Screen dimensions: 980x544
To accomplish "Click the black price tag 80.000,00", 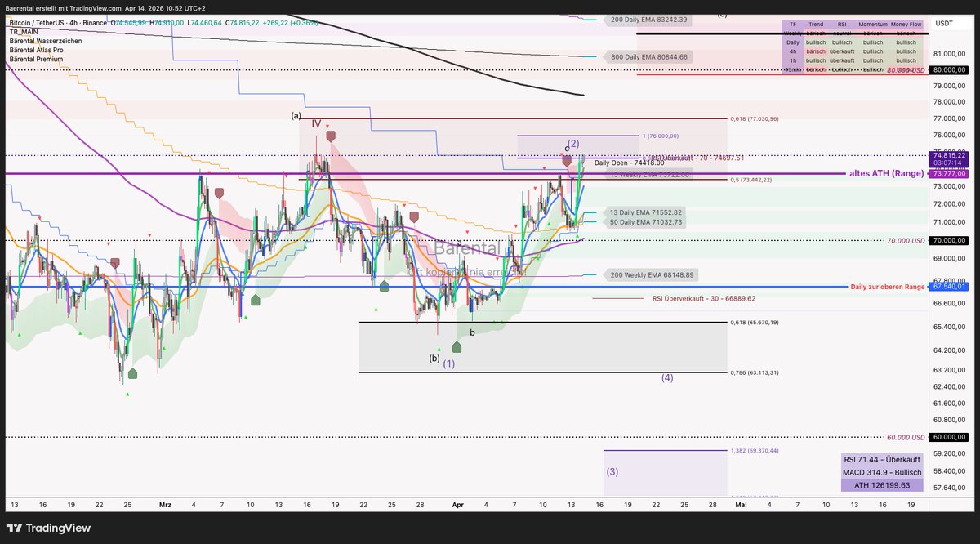I will [x=949, y=69].
